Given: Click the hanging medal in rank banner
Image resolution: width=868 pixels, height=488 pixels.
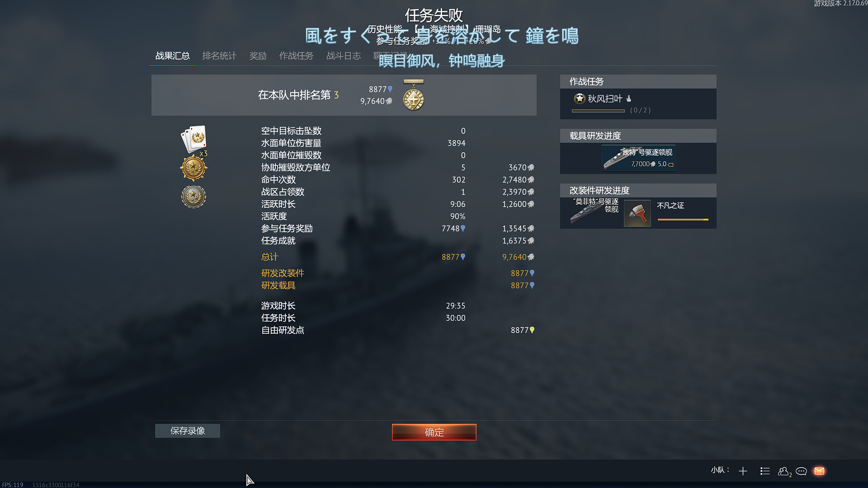Looking at the screenshot, I should pos(413,95).
